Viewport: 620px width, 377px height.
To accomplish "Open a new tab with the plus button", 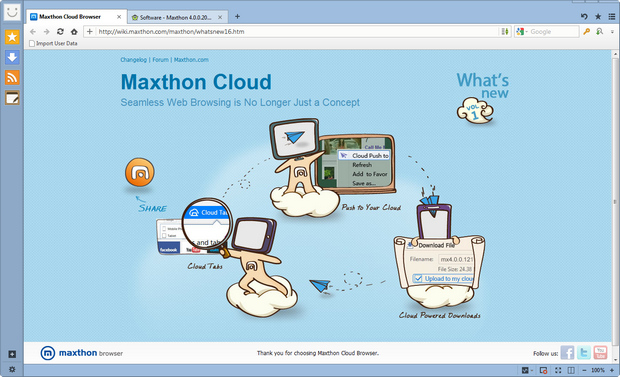I will (237, 16).
